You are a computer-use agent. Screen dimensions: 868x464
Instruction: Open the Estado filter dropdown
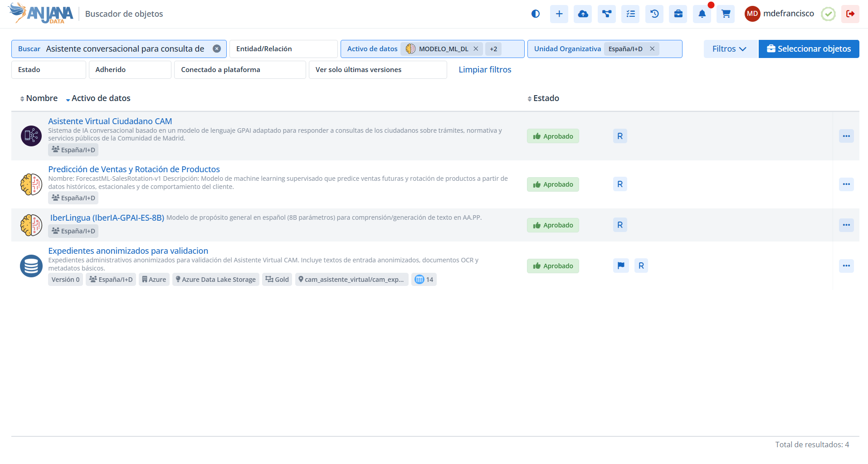49,70
